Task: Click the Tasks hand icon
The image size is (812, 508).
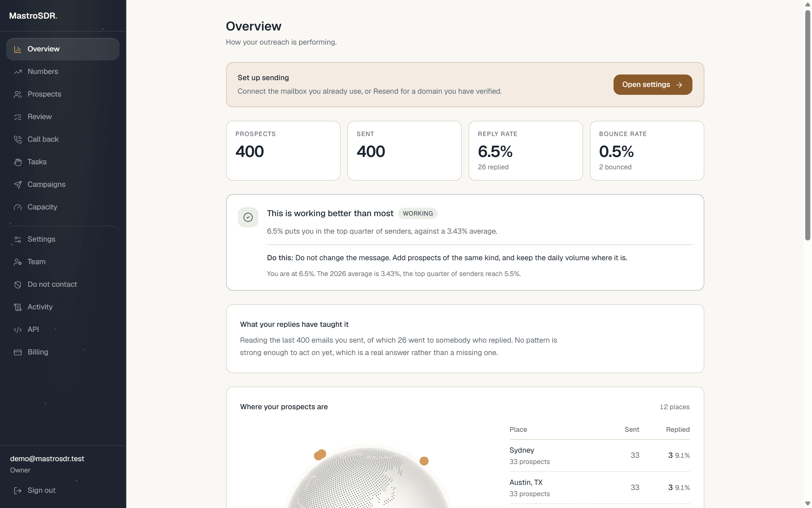Action: click(x=17, y=162)
